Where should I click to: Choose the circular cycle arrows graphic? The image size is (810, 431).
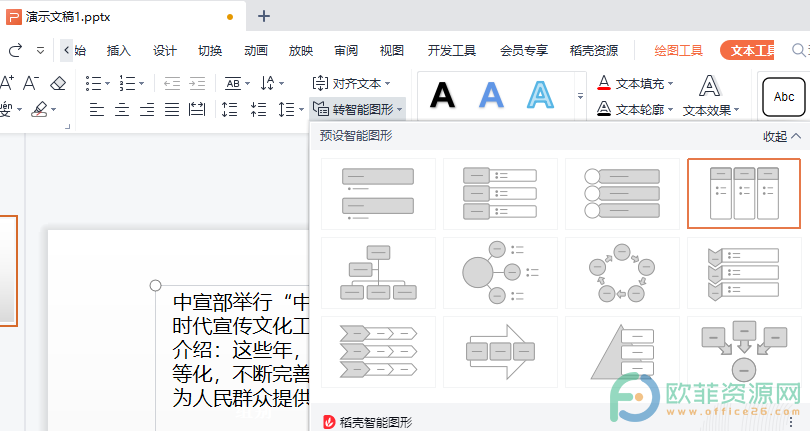pyautogui.click(x=622, y=273)
